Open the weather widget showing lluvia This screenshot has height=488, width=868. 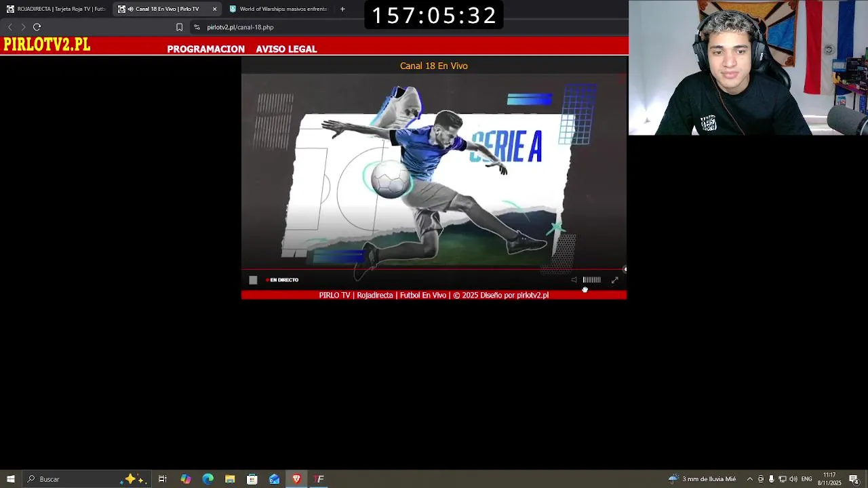click(x=702, y=479)
